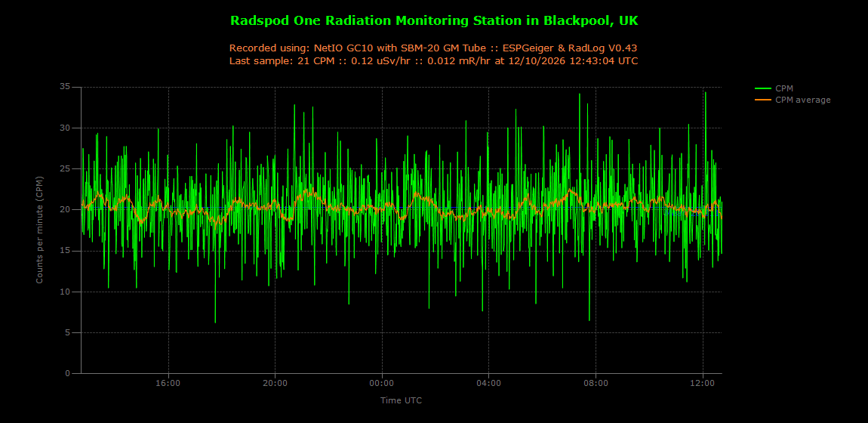Click the orange CPM average legend swatch
868x423 pixels.
762,100
